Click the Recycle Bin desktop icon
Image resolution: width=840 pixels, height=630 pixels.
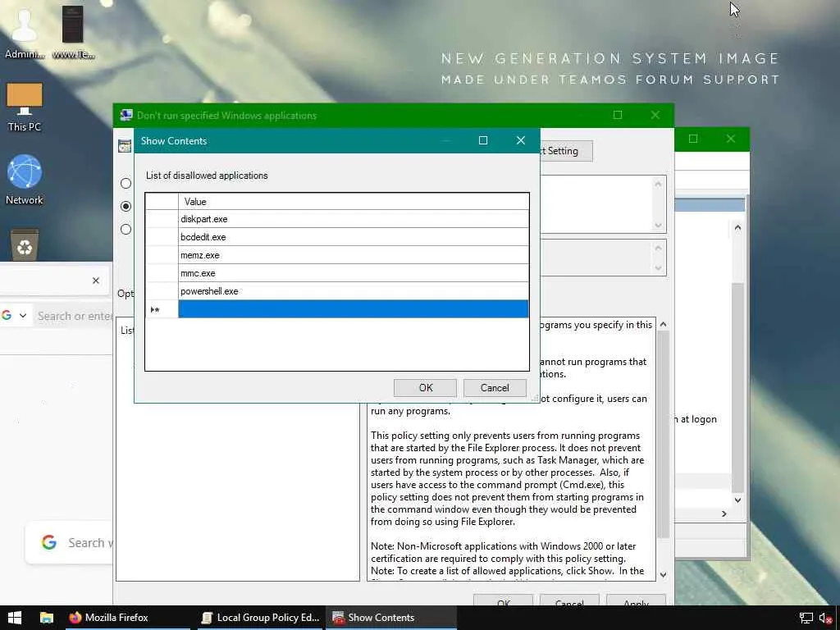(x=25, y=244)
